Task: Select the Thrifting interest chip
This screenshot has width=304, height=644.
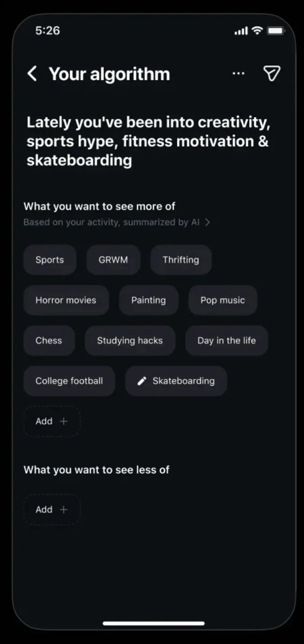Action: click(181, 260)
